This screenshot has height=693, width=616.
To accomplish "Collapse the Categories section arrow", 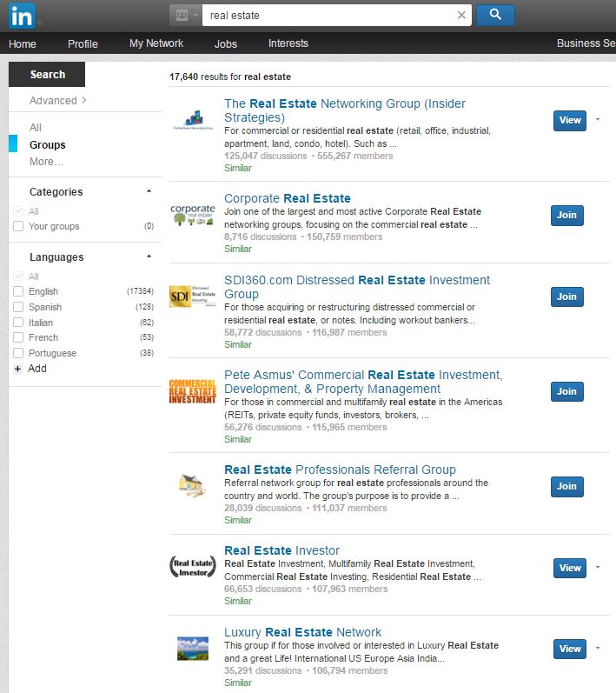I will [149, 191].
